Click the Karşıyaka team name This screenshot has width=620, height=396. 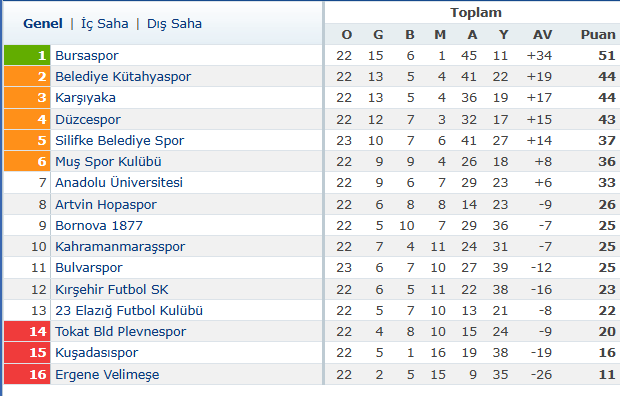85,98
